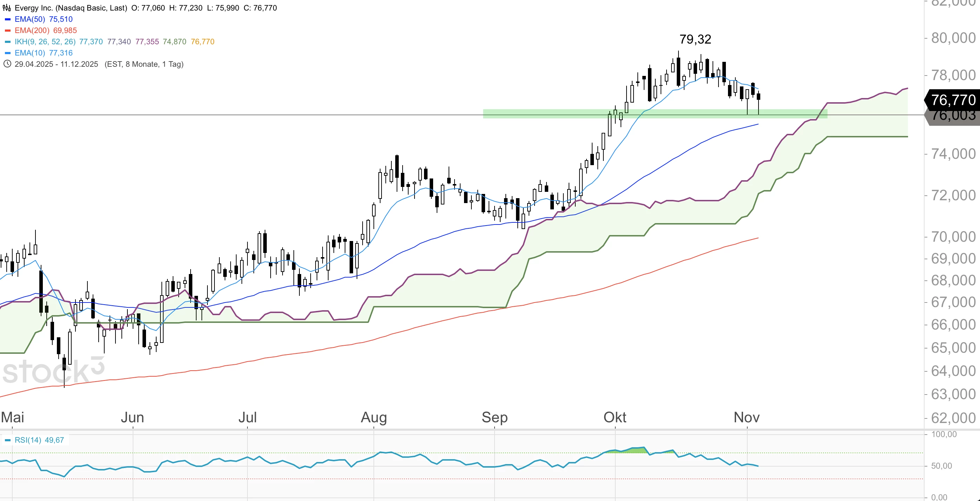This screenshot has height=501, width=980.
Task: Open the EMA(10) indicator label
Action: coord(30,53)
